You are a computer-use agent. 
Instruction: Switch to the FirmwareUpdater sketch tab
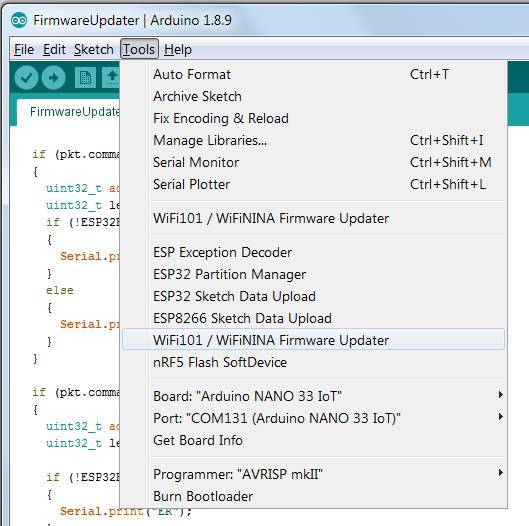click(68, 112)
